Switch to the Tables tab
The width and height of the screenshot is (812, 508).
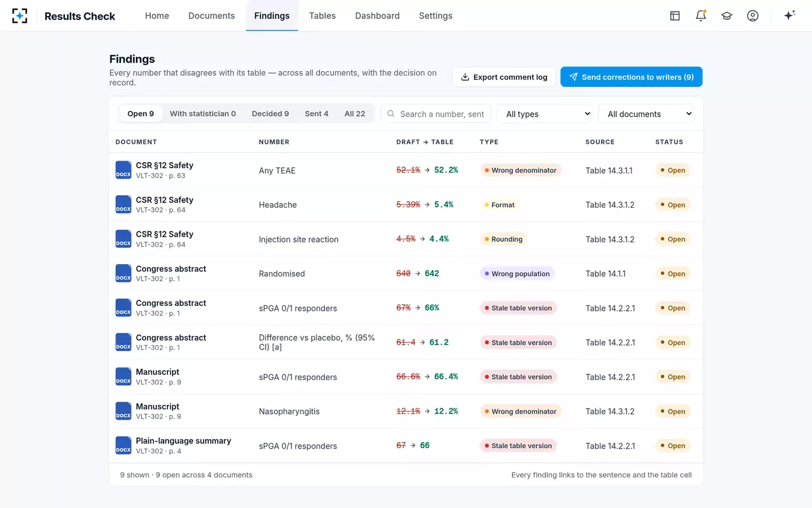point(323,16)
